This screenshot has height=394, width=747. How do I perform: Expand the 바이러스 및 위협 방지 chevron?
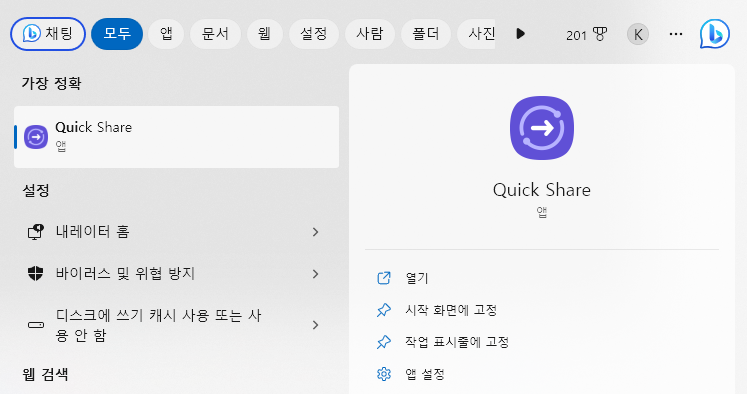[x=315, y=274]
